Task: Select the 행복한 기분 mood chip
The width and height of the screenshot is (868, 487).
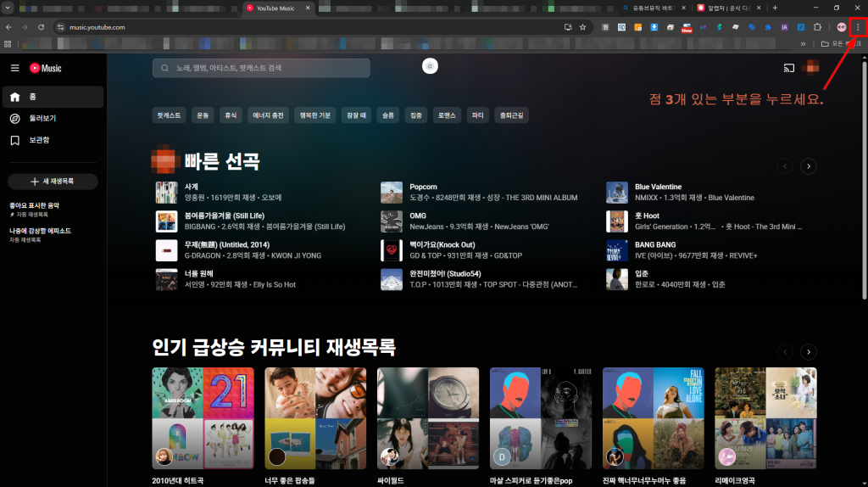Action: pyautogui.click(x=315, y=115)
